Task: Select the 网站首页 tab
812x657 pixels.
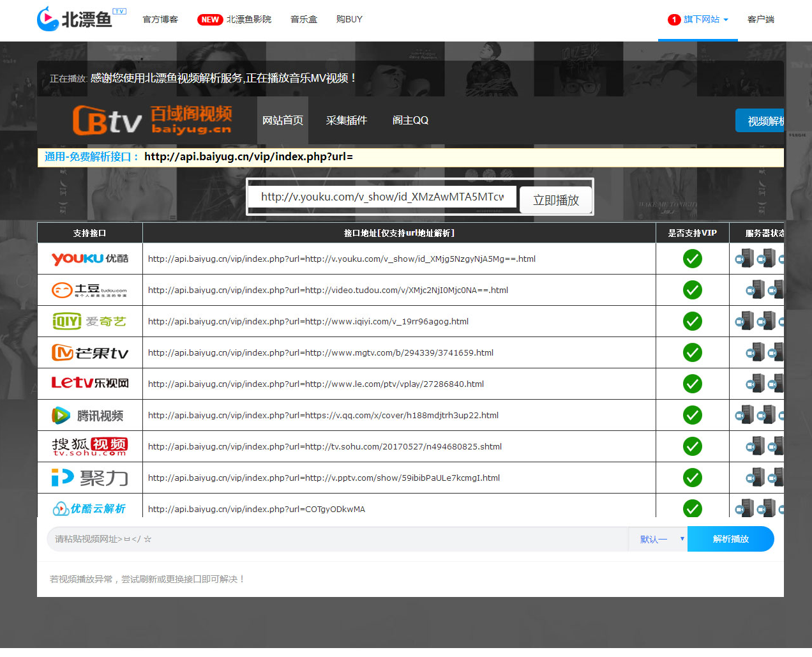Action: 283,120
